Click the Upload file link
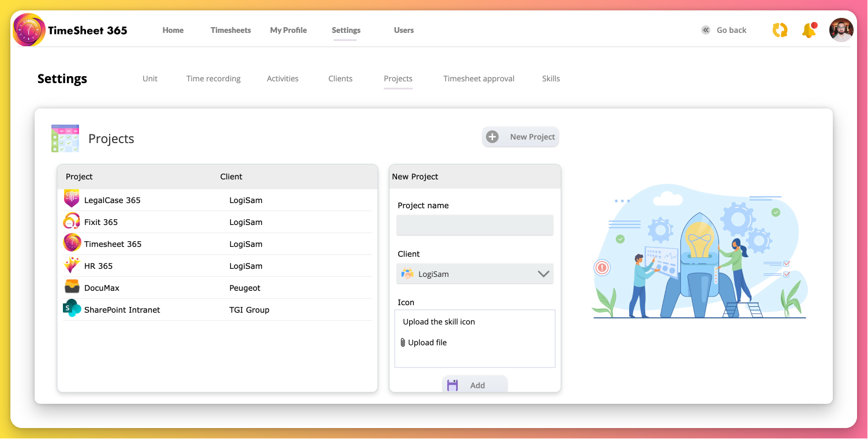 pyautogui.click(x=428, y=343)
